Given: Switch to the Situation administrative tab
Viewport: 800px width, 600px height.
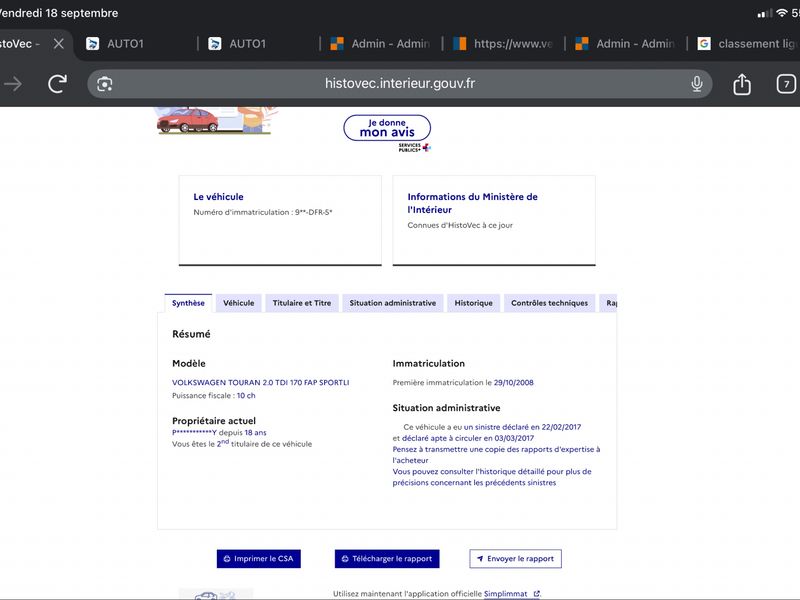Looking at the screenshot, I should (x=392, y=303).
